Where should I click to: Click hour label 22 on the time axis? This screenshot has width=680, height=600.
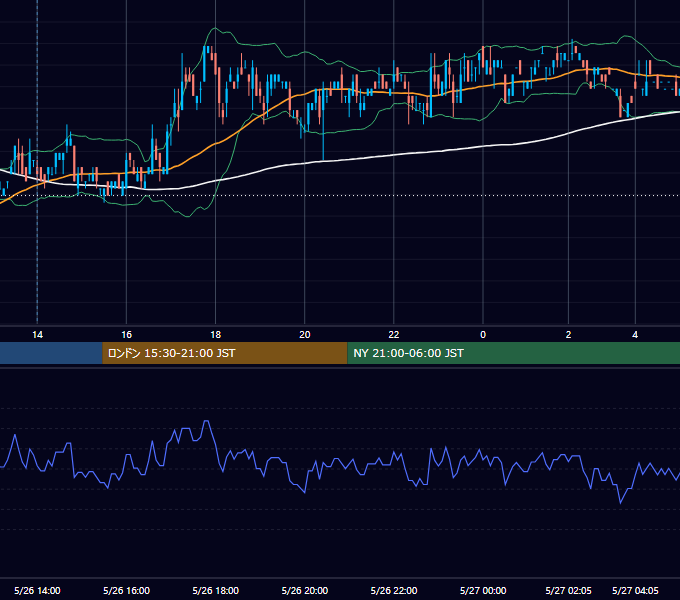click(394, 335)
